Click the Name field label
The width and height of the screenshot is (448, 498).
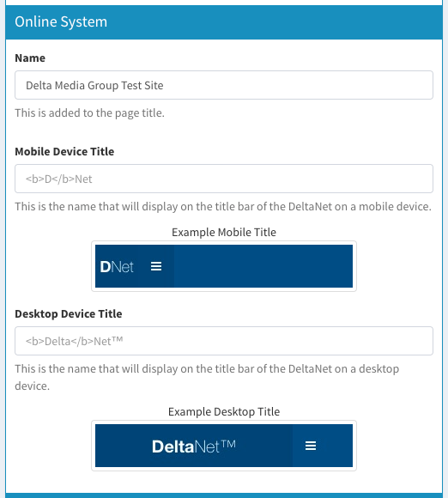(30, 58)
